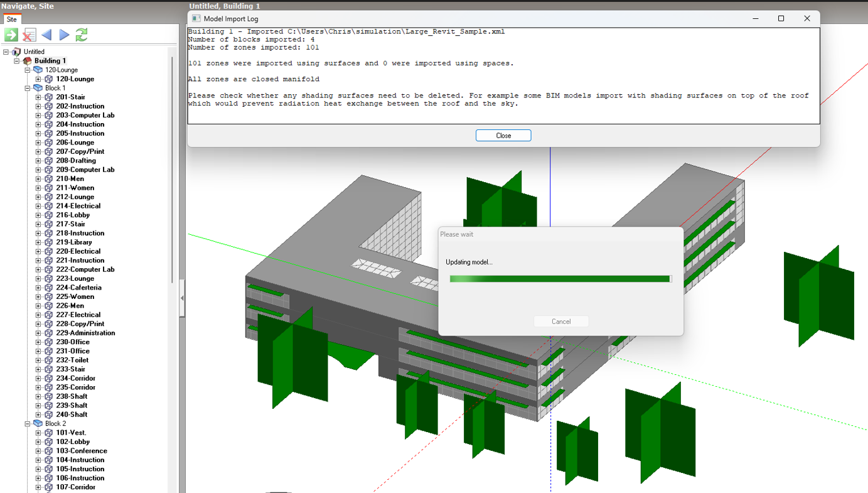Select 103-Conference zone in the tree
This screenshot has height=493, width=868.
pyautogui.click(x=81, y=451)
